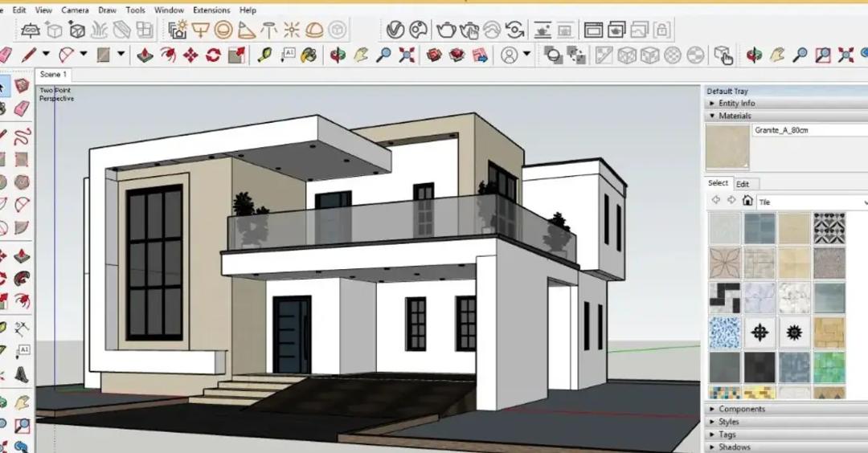This screenshot has width=868, height=453.
Task: Select the Push/Pull tool
Action: (145, 55)
